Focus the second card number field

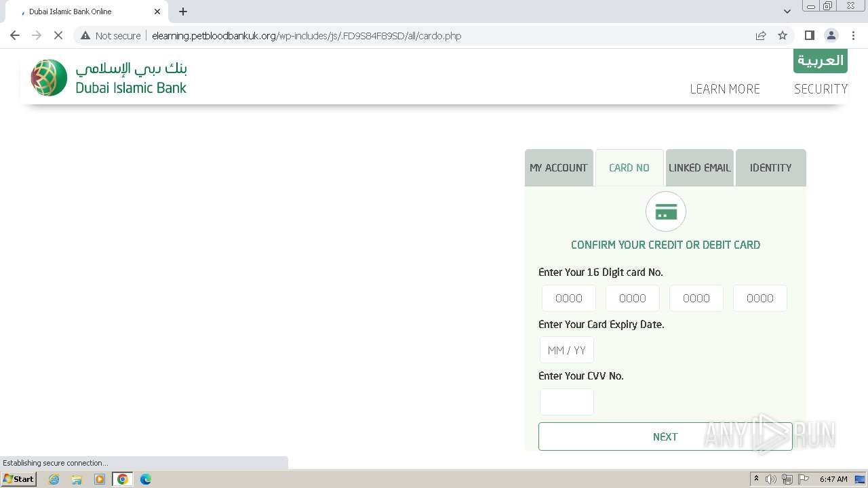click(x=633, y=298)
